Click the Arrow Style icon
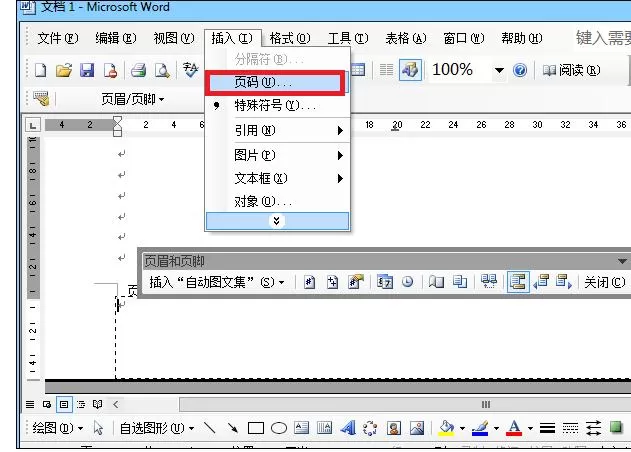 (x=594, y=428)
